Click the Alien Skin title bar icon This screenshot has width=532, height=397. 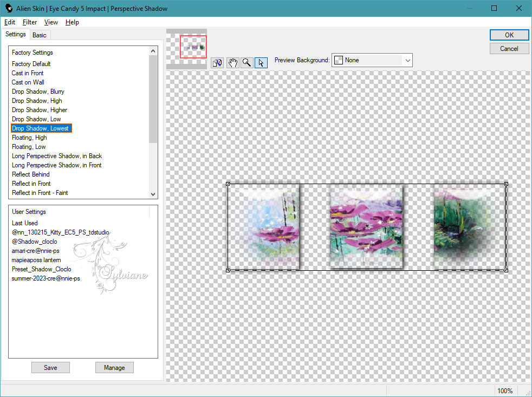9,8
